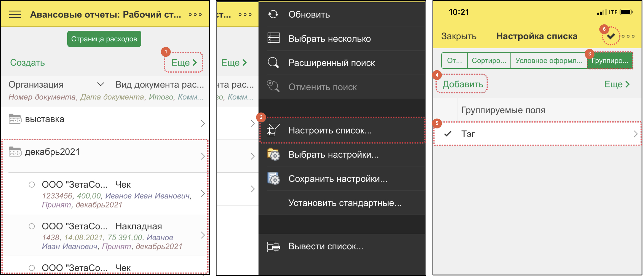The image size is (644, 276).
Task: Click the battery icon in status bar
Action: tap(626, 12)
